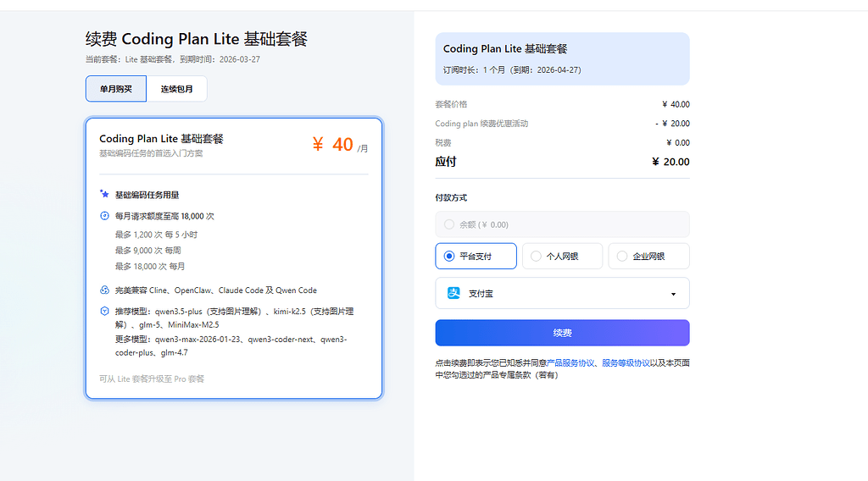Switch to the 连续包月 tab
Viewport: 868px width, 481px height.
[176, 88]
